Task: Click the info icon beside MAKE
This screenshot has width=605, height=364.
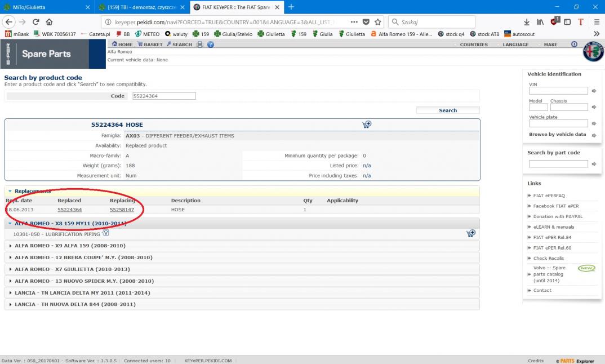Action: click(x=574, y=45)
